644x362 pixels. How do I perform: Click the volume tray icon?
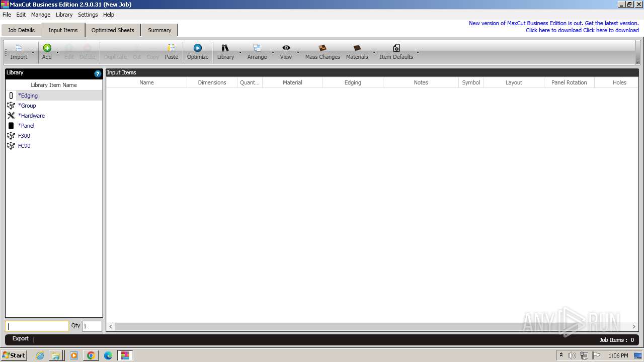[572, 355]
